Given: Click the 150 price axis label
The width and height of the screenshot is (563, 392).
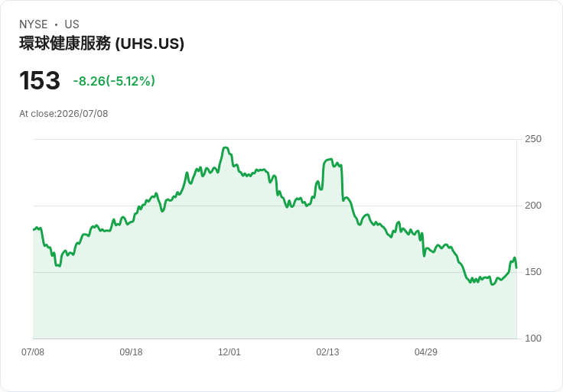Looking at the screenshot, I should coord(533,272).
